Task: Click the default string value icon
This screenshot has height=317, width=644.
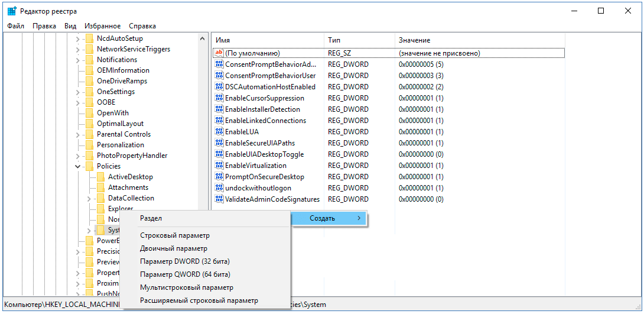Action: tap(219, 53)
